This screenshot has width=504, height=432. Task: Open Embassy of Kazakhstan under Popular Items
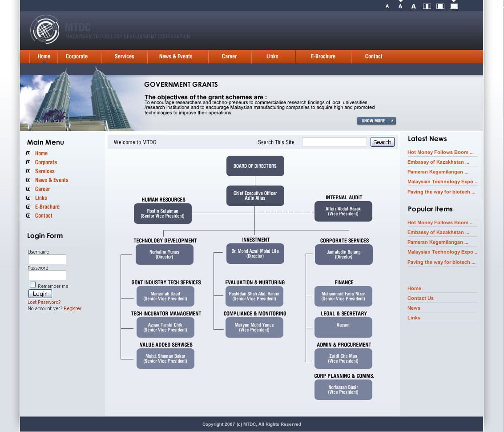tap(438, 232)
